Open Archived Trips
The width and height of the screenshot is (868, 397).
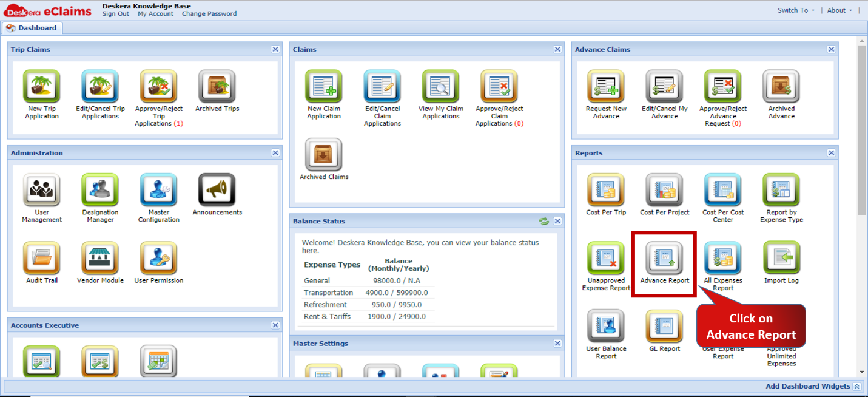point(217,87)
